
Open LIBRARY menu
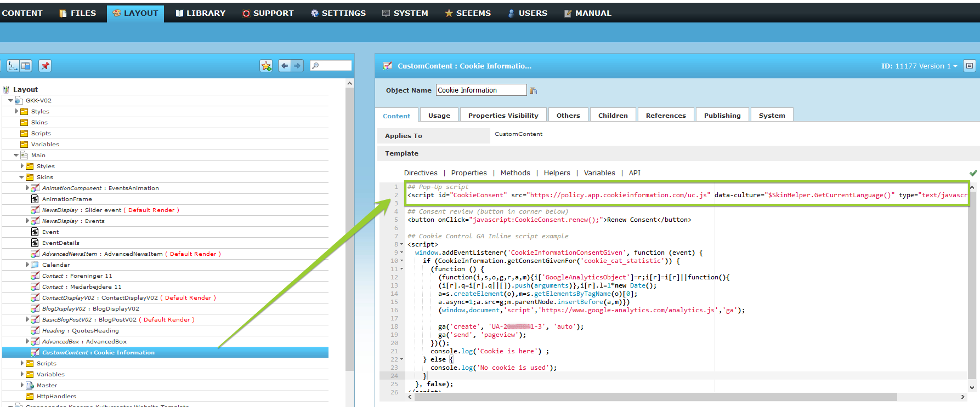[200, 13]
